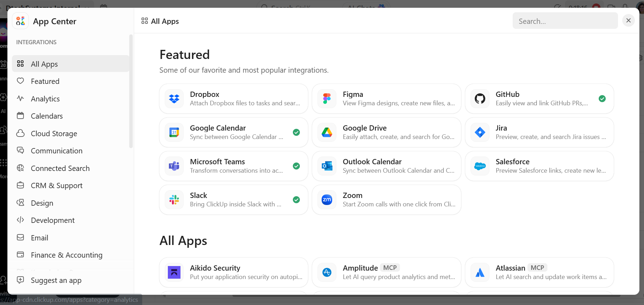644x305 pixels.
Task: Click the Salesforce cloud icon
Action: 480,166
